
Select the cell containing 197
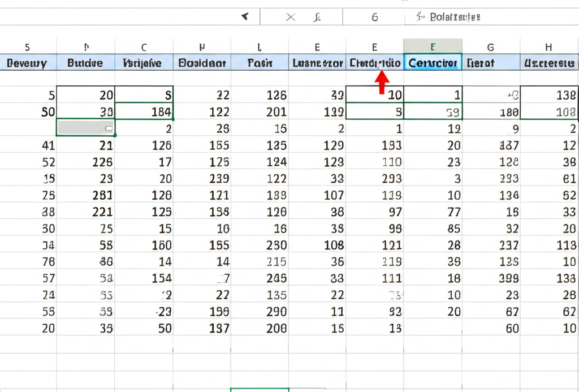202,328
